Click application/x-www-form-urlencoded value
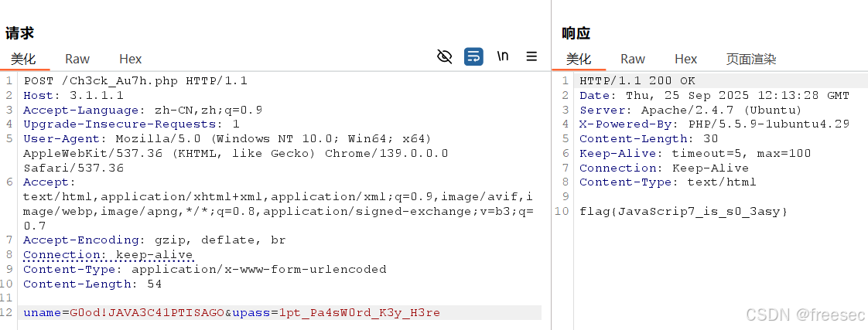 point(259,270)
